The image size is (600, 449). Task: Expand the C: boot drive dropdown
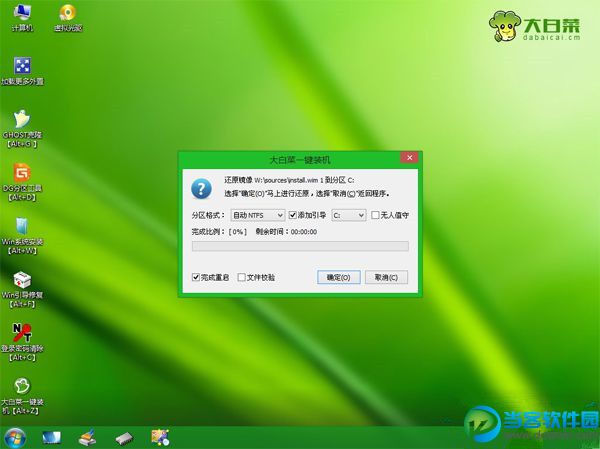pos(349,215)
